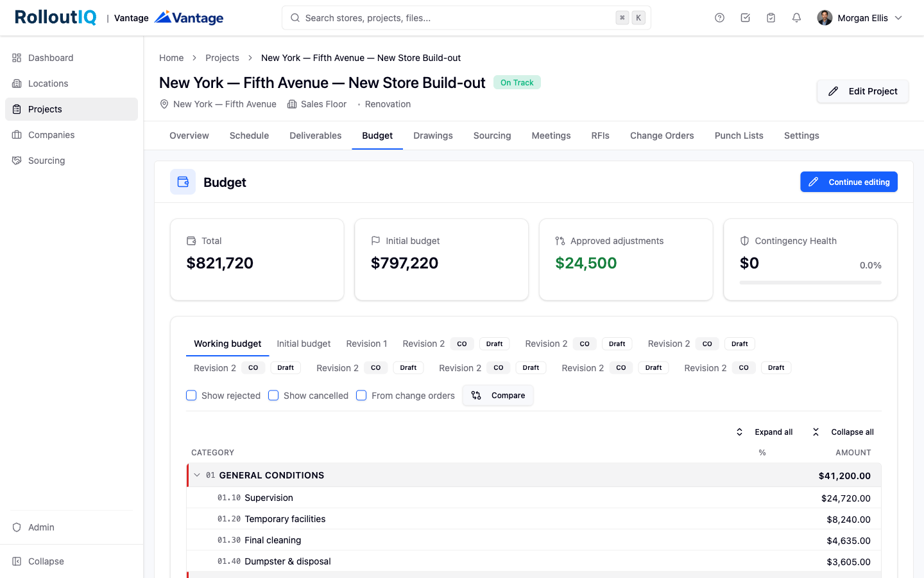Viewport: 924px width, 578px height.
Task: Click the Sales Floor building icon
Action: click(292, 104)
